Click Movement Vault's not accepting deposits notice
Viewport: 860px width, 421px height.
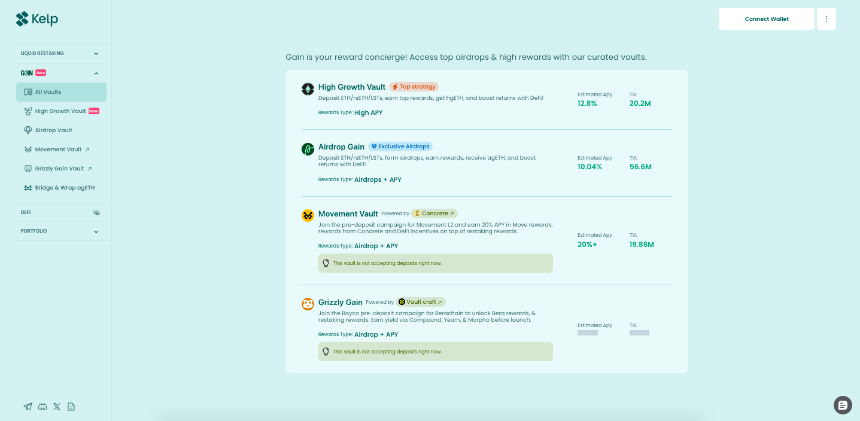click(435, 263)
